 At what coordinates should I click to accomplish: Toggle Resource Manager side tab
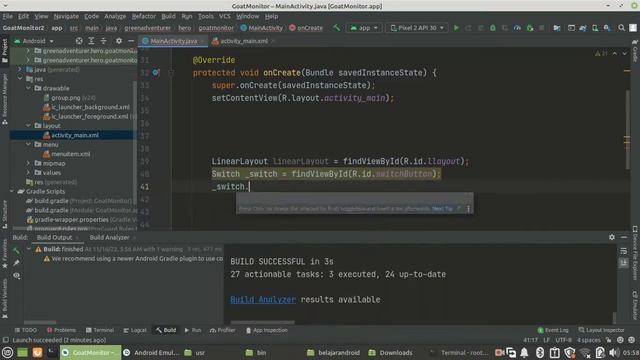tap(4, 99)
